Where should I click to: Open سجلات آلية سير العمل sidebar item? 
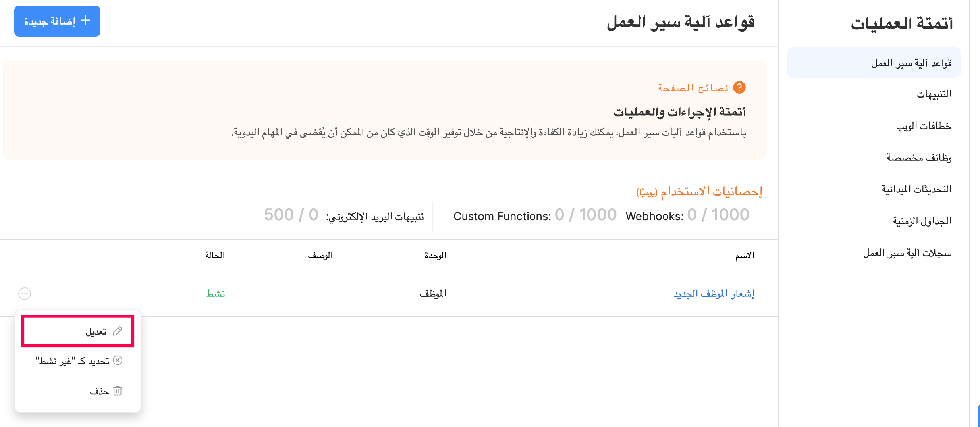pos(907,253)
